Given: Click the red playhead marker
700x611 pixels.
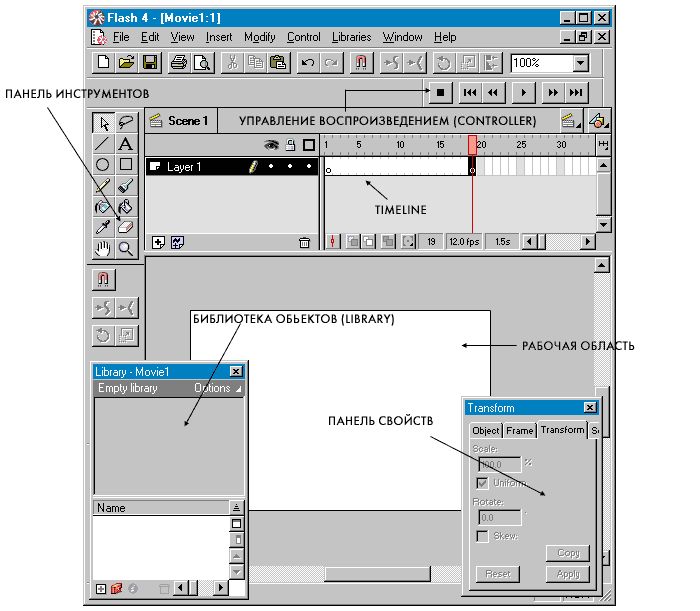Looking at the screenshot, I should pyautogui.click(x=472, y=145).
